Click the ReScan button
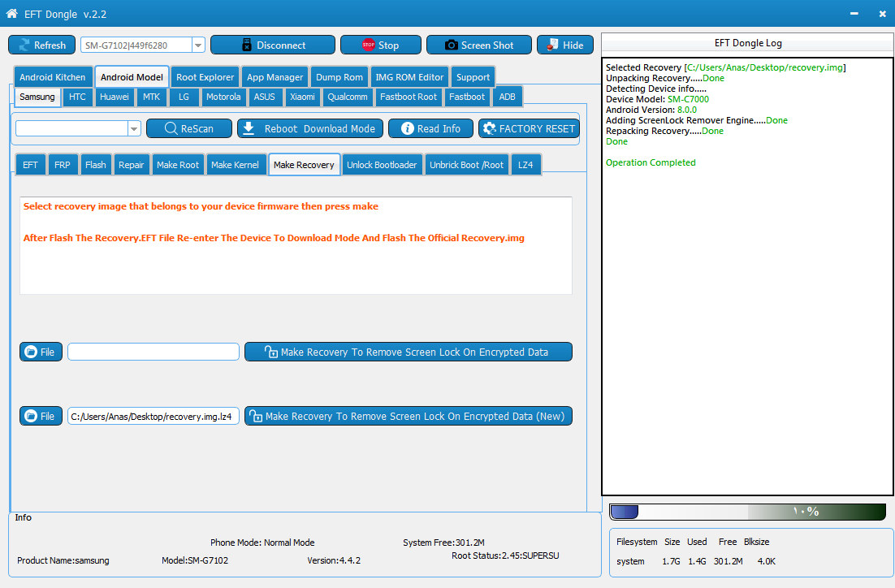The width and height of the screenshot is (895, 588). tap(189, 128)
